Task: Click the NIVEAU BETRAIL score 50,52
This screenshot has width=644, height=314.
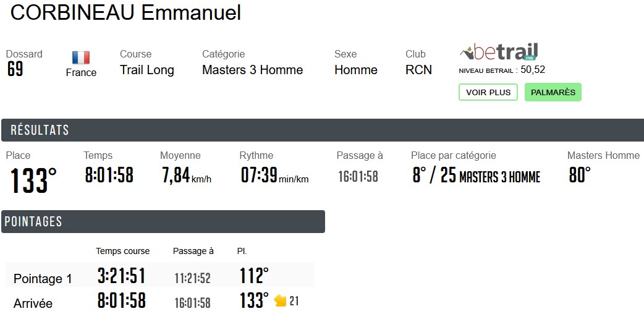Action: (532, 70)
